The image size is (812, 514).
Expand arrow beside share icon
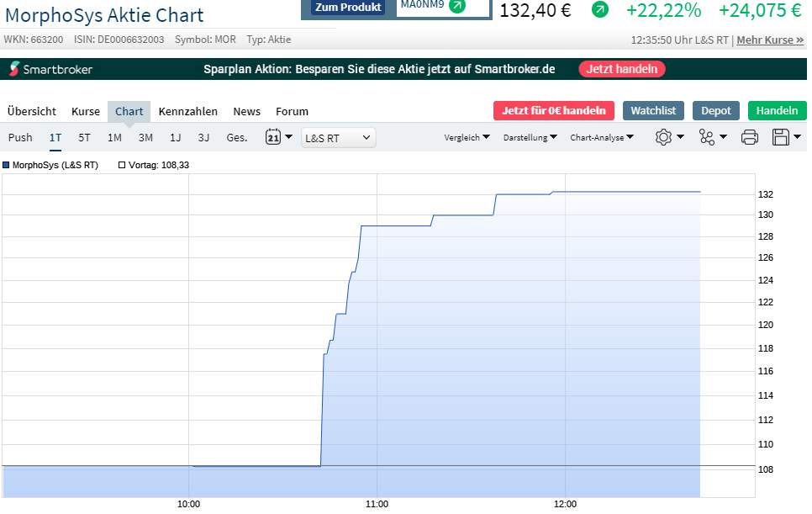724,137
